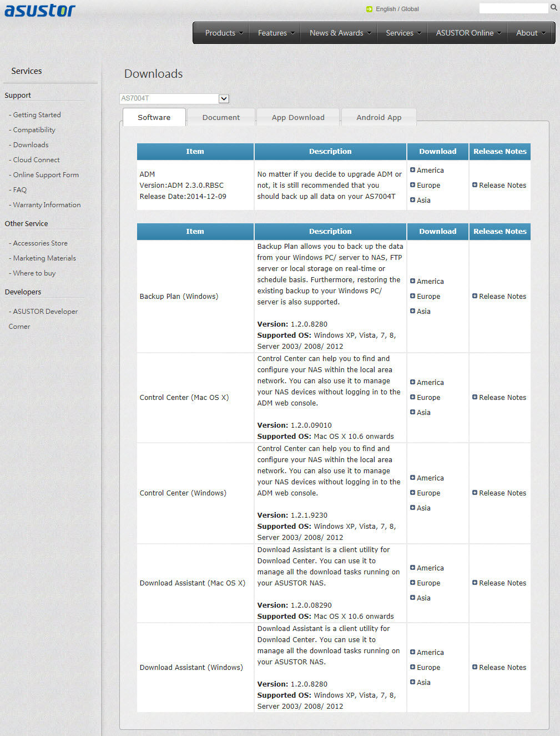Open the Online Support Form link

click(x=46, y=175)
